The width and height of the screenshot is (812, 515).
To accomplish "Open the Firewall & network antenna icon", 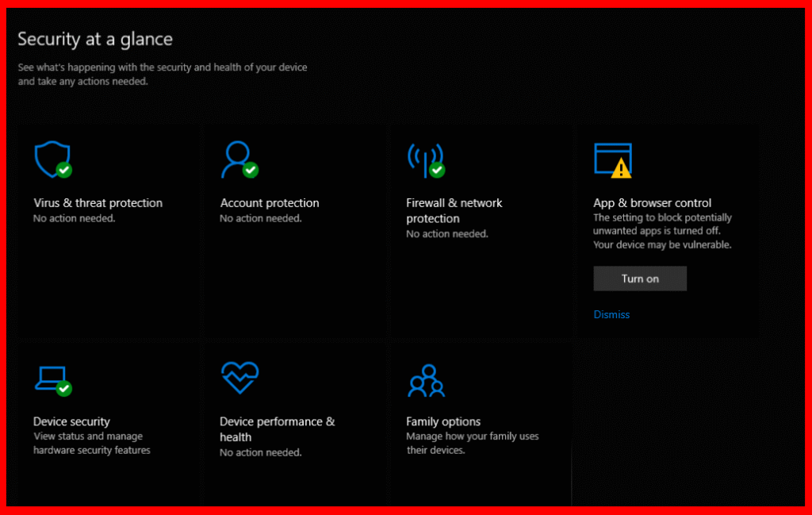I will 426,160.
